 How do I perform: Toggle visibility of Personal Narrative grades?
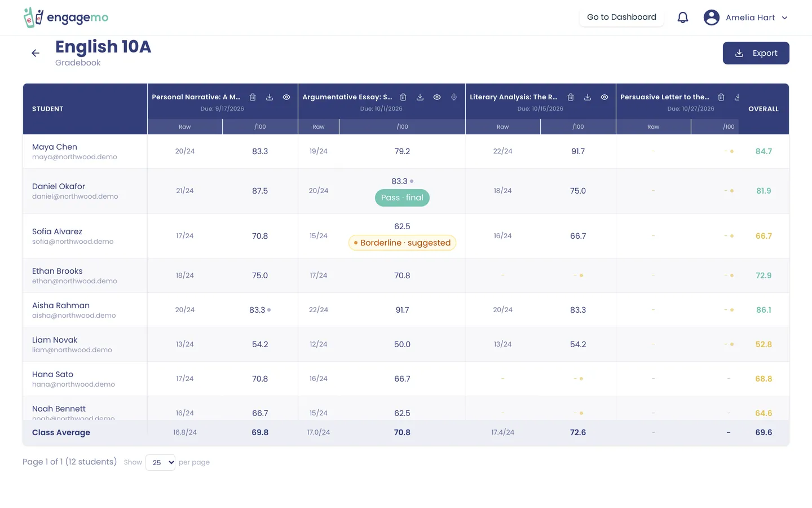tap(286, 97)
